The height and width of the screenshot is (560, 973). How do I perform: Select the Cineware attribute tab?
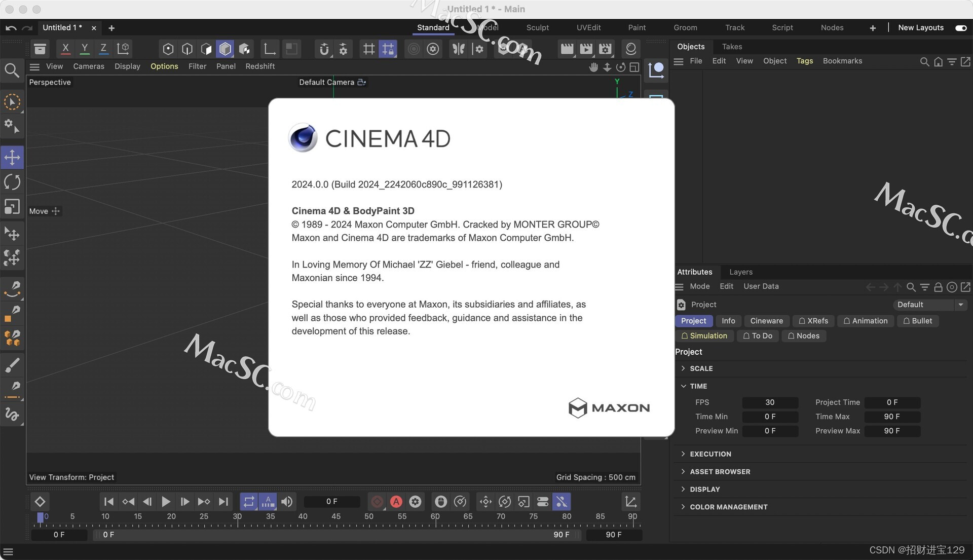click(x=766, y=321)
